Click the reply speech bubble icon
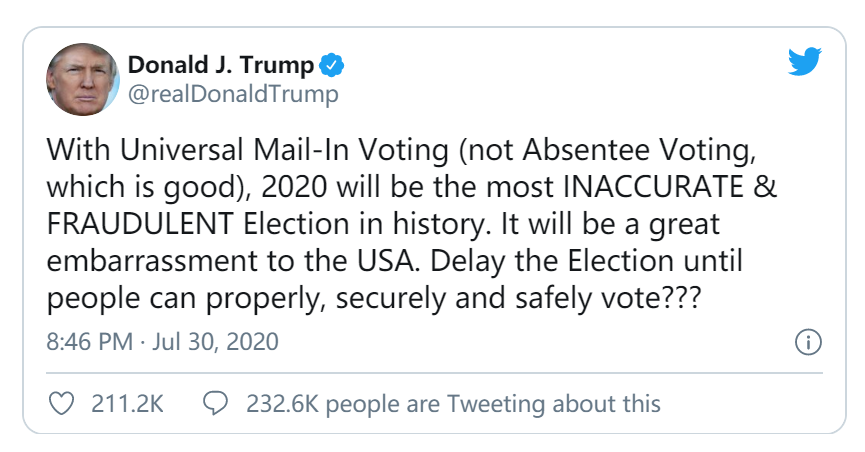 click(214, 403)
